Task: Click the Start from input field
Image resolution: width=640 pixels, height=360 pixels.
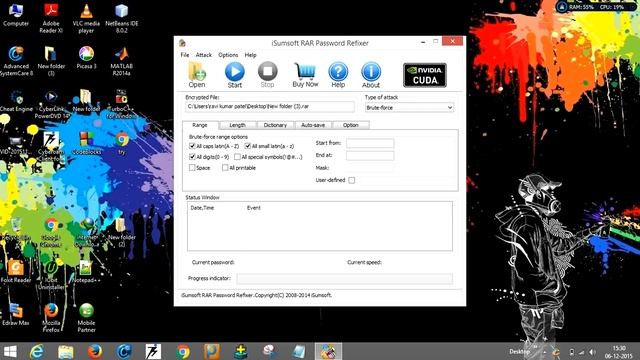Action: 370,143
